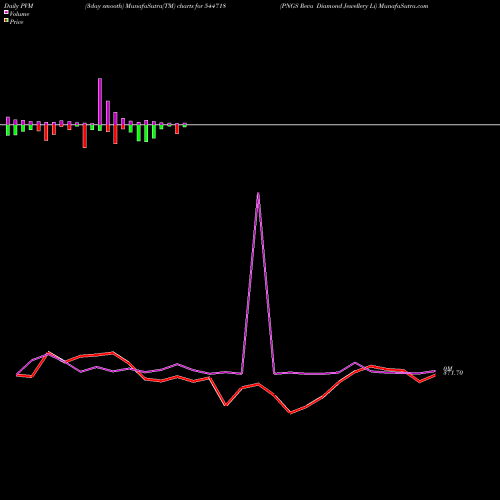
Task: Click the PNGS Reva Diamond Jewellery label
Action: click(x=354, y=6)
